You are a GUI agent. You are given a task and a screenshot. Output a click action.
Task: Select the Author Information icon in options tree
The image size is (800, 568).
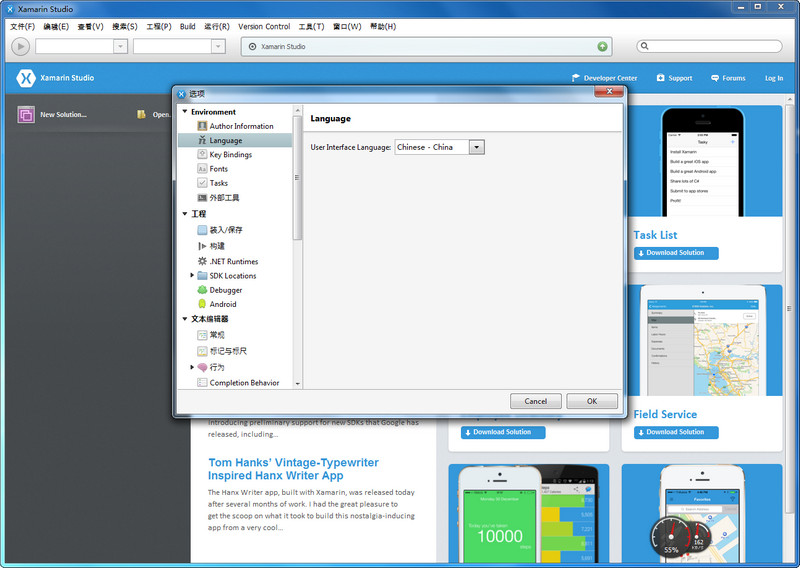202,126
